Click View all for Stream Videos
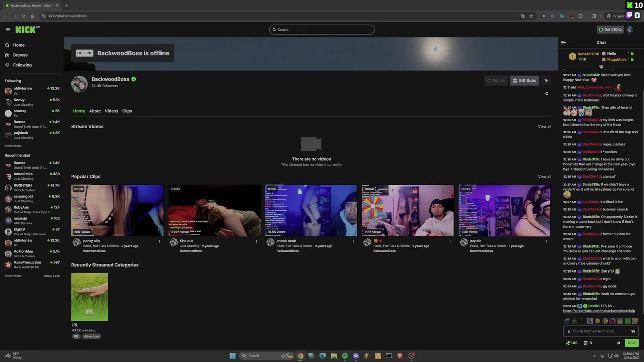Viewport: 644px width, 362px height. point(544,127)
